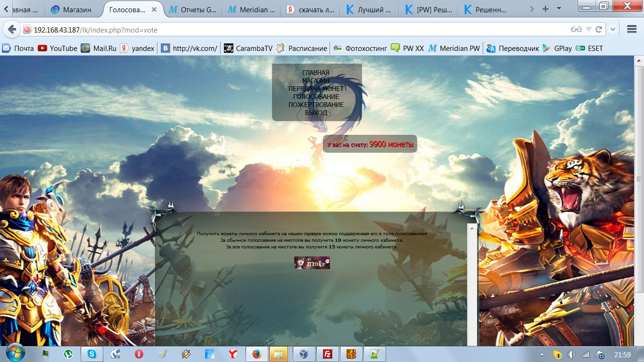Screen dimensions: 644x362
Task: Open the network signal tray icon
Action: [x=586, y=354]
